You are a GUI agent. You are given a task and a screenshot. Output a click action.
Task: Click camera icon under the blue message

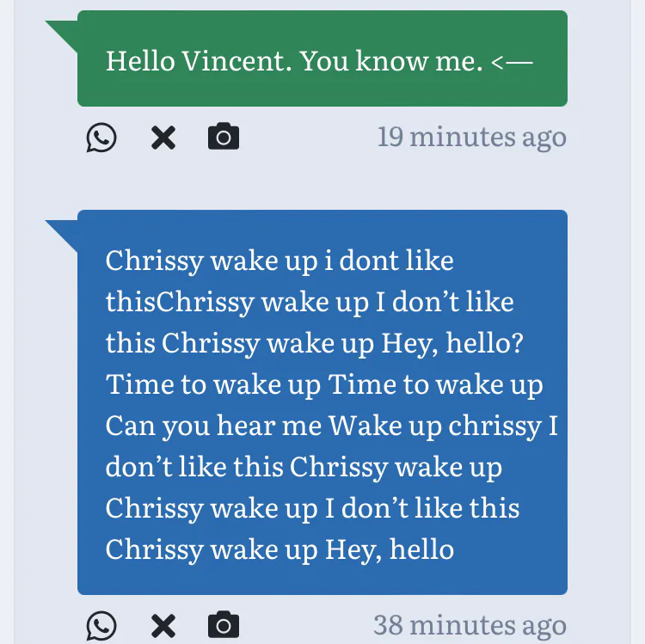pos(224,625)
